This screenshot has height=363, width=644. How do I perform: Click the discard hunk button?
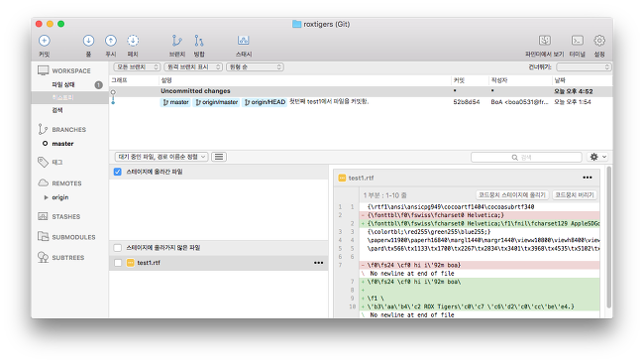click(x=575, y=194)
